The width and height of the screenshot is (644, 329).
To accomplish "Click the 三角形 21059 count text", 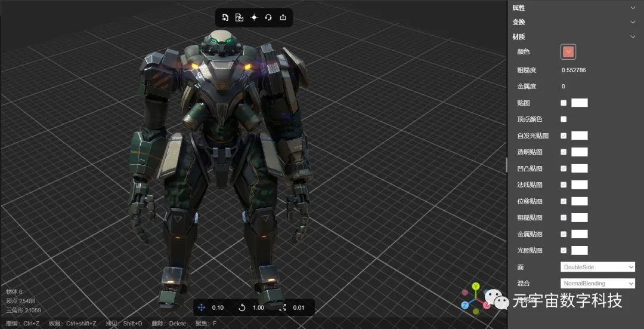I will pyautogui.click(x=24, y=310).
